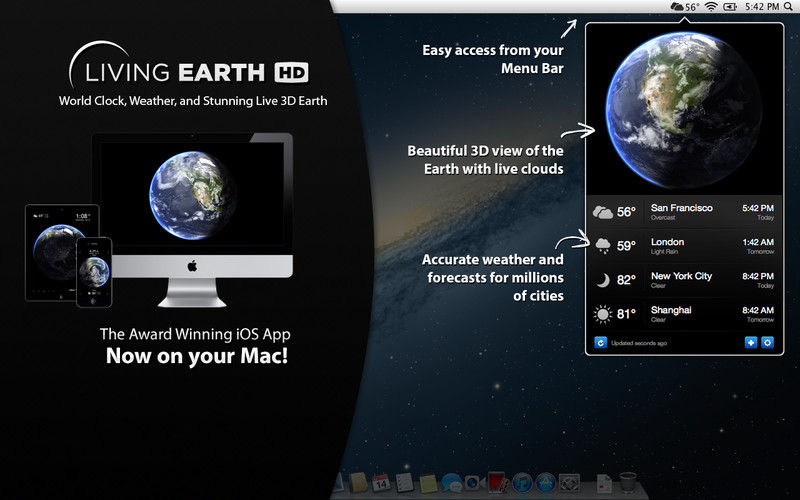Select the New York City row
This screenshot has height=500, width=800.
(x=684, y=280)
